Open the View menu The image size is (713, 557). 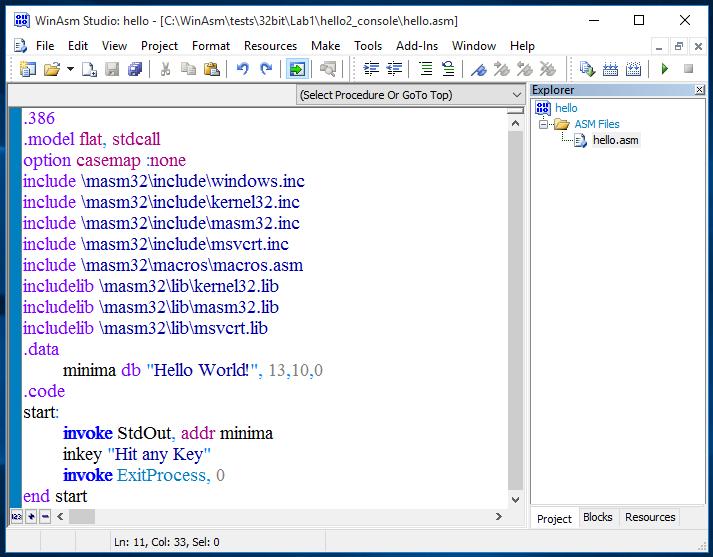[x=114, y=46]
